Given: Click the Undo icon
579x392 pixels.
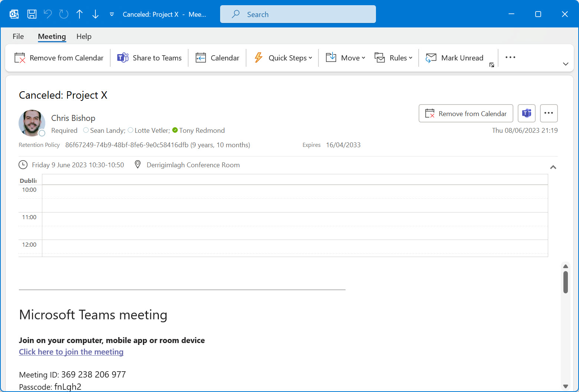Looking at the screenshot, I should tap(48, 14).
